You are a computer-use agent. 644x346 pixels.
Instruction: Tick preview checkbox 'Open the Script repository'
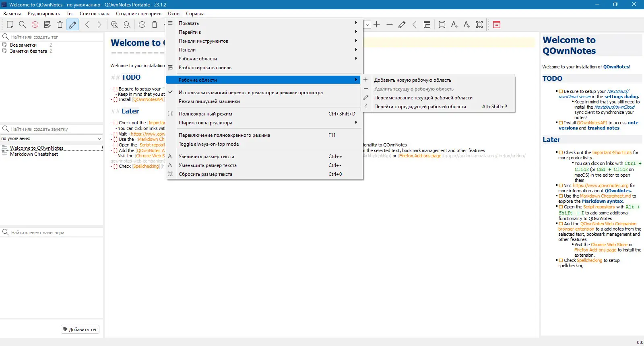(561, 207)
